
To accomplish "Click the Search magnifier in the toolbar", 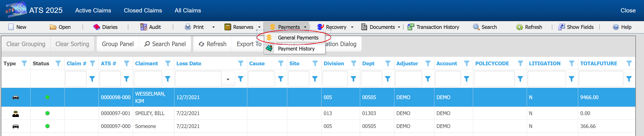I will click(x=476, y=27).
